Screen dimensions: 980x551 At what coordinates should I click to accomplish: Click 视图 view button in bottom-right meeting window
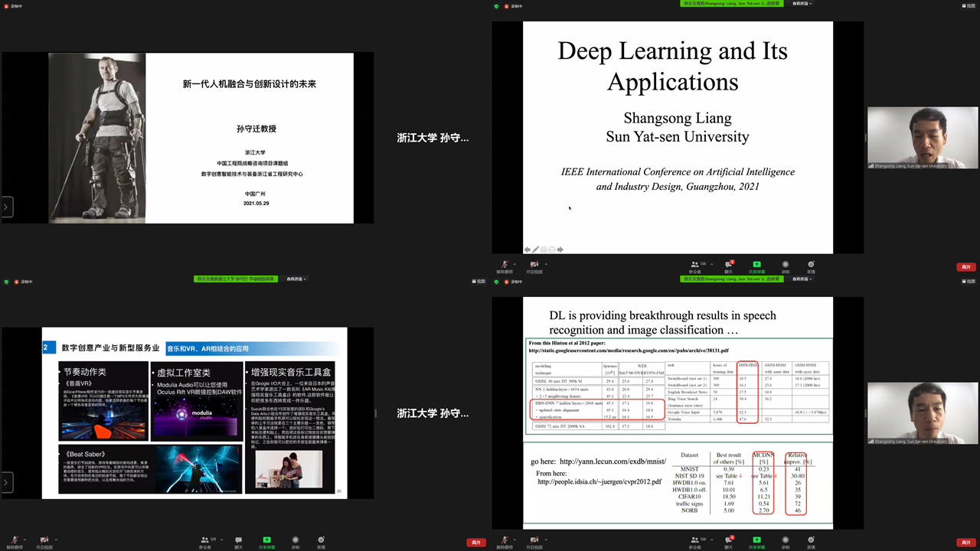point(969,281)
